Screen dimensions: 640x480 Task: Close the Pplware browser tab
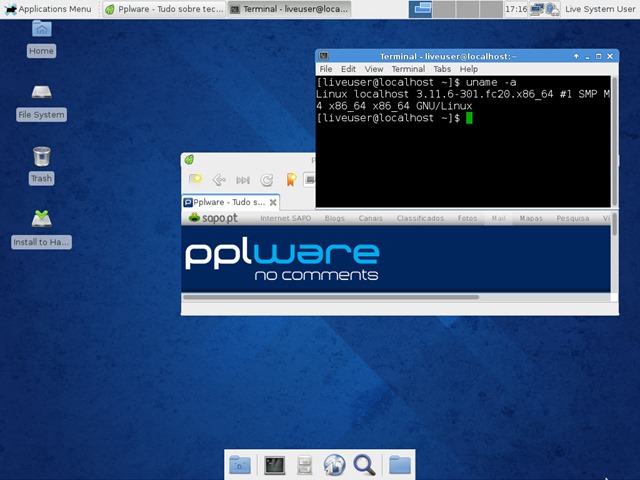click(x=273, y=202)
